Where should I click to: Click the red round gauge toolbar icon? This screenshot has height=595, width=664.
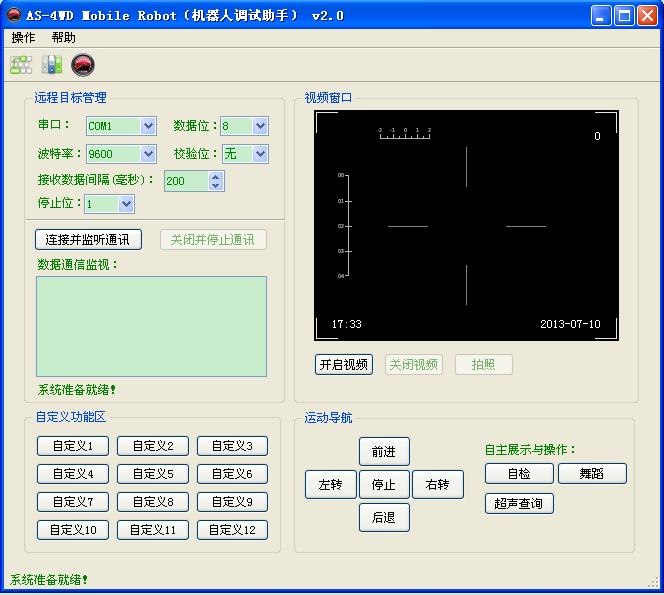[83, 65]
